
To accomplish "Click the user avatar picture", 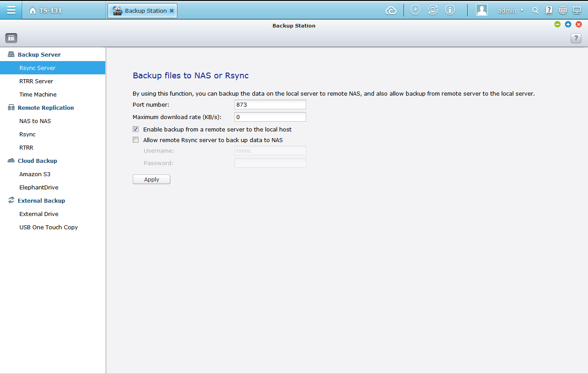I will pos(482,10).
